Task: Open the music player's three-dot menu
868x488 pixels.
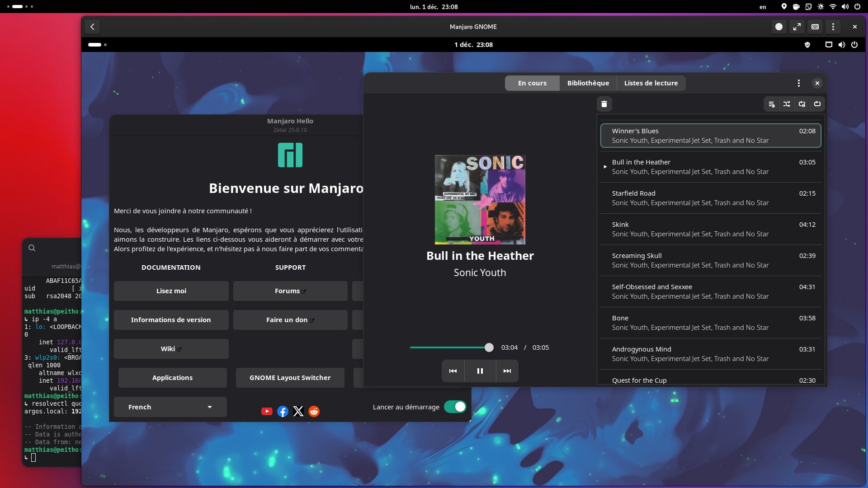Action: click(x=799, y=83)
